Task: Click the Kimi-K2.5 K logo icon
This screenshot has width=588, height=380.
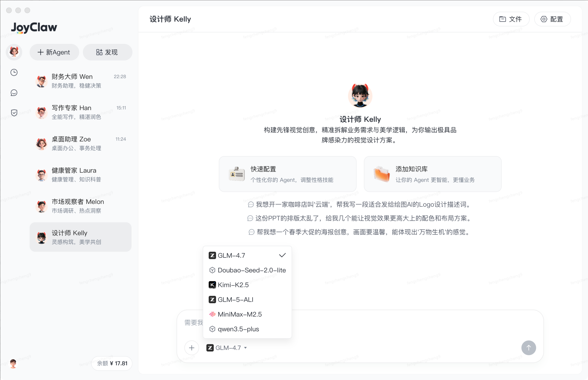Action: (212, 285)
